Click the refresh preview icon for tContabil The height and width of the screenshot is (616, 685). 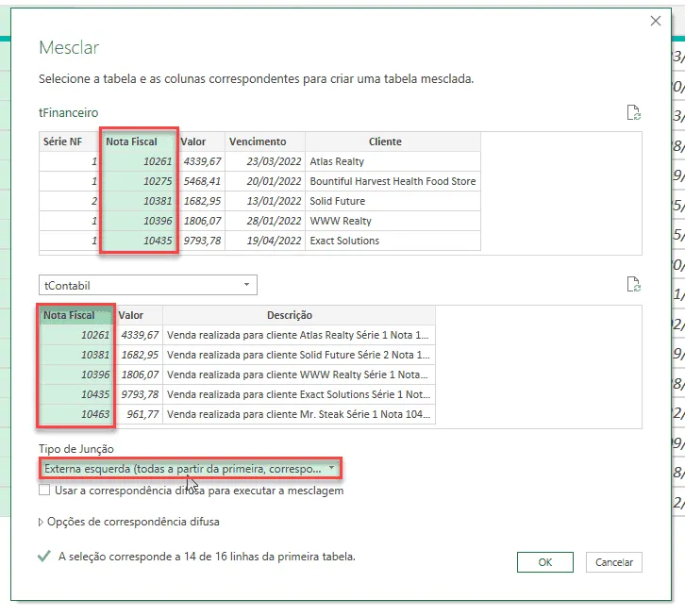click(633, 284)
